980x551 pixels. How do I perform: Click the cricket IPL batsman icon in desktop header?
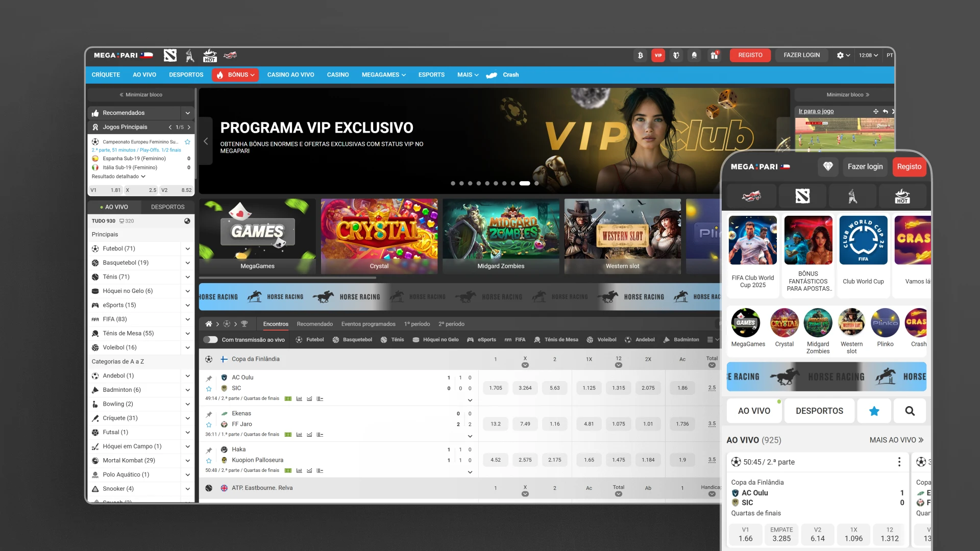pos(190,56)
